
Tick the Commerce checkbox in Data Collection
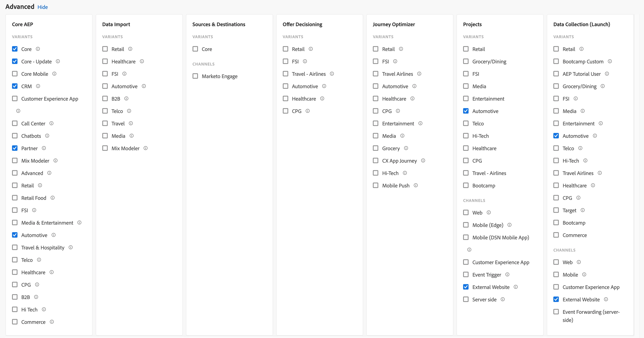(556, 235)
